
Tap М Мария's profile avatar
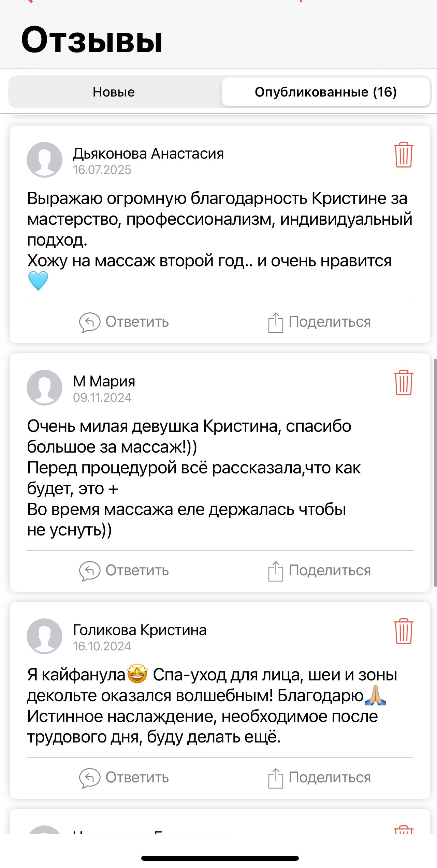point(44,387)
